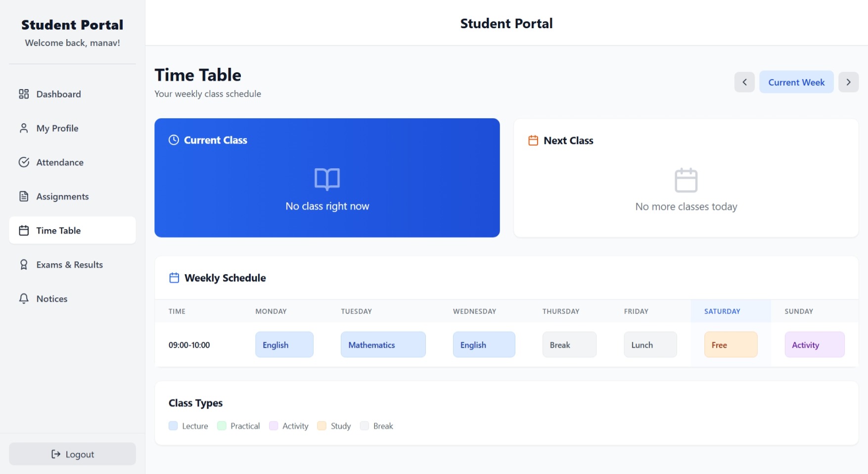Click the Lecture color swatch legend

click(173, 426)
